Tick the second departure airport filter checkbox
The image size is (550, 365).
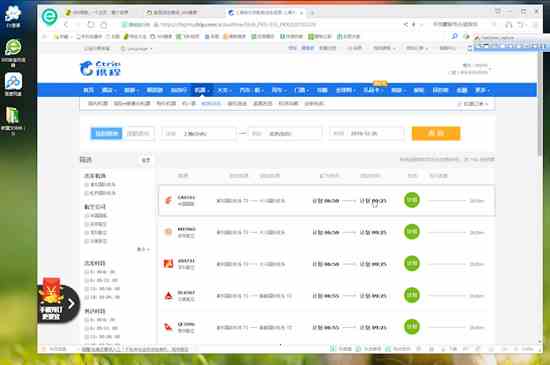pos(86,193)
